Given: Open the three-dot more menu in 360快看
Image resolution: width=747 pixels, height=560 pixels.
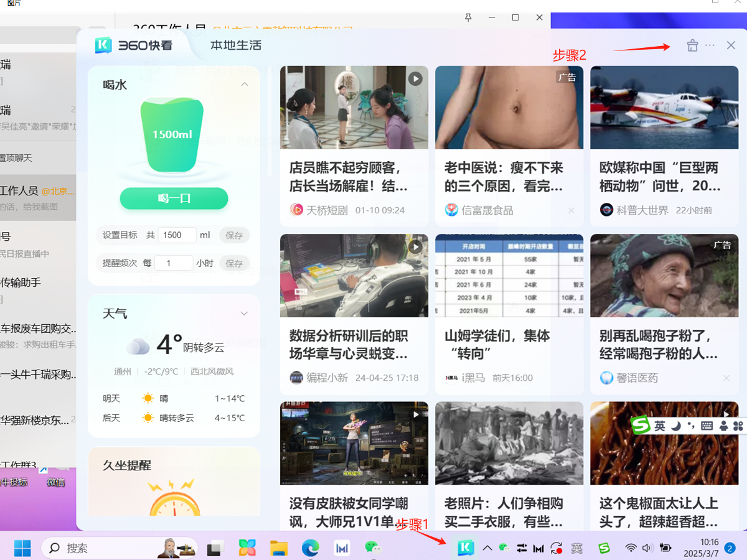Looking at the screenshot, I should pos(710,45).
